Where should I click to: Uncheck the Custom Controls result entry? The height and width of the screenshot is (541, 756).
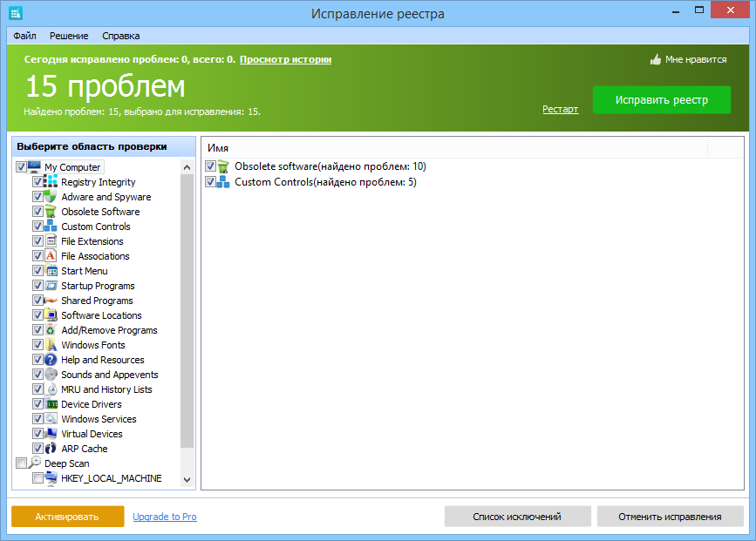[x=209, y=181]
